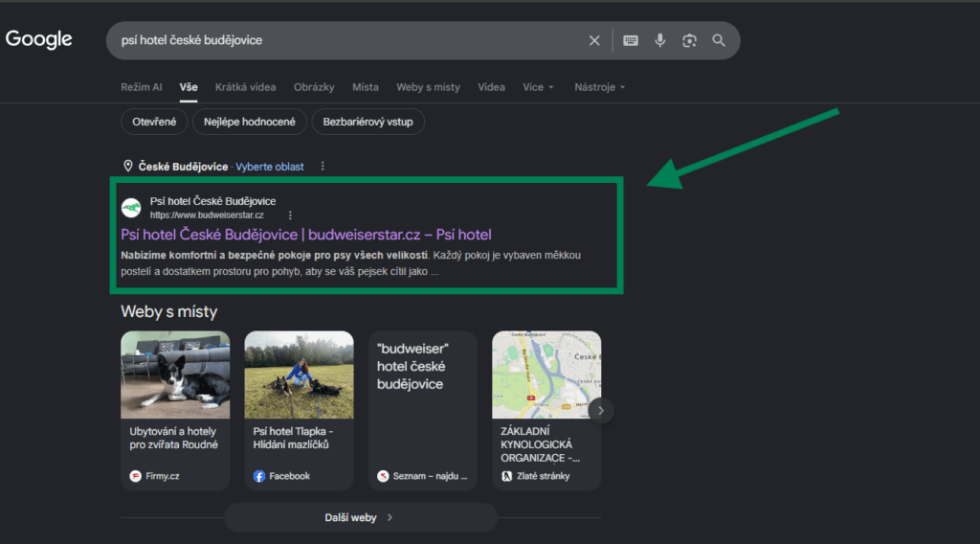The width and height of the screenshot is (980, 544).
Task: Open the Ubytování a hotely pro zvířata Roudné thumbnail
Action: (175, 374)
